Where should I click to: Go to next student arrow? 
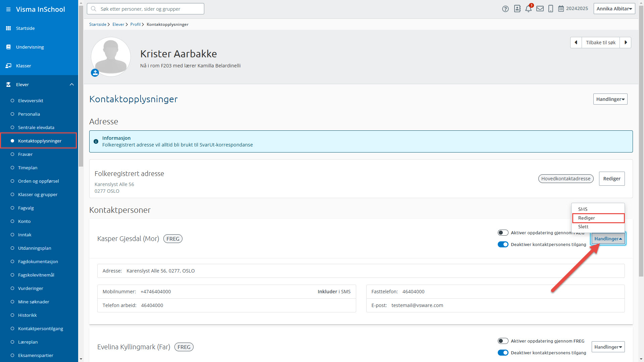626,43
